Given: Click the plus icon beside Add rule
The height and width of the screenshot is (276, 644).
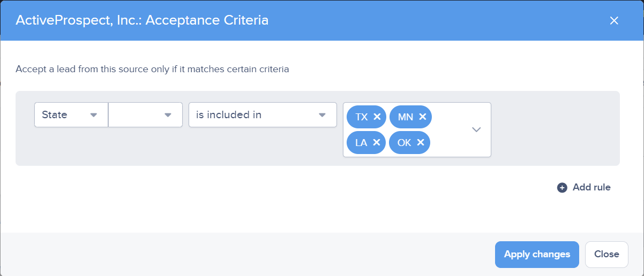Looking at the screenshot, I should [562, 187].
